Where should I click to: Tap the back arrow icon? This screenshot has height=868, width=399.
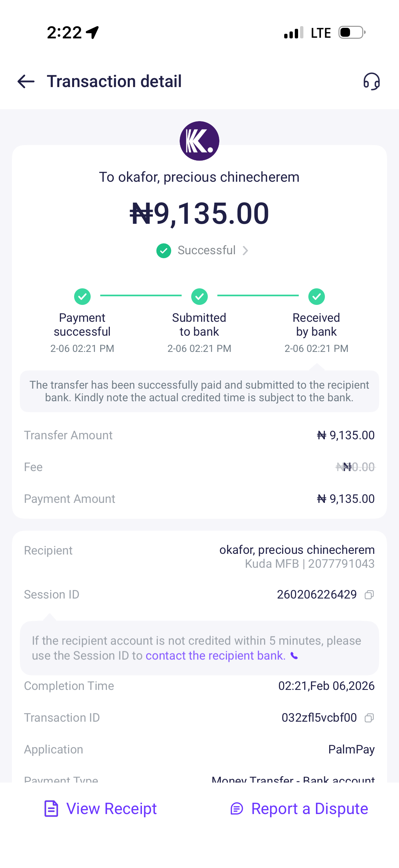(x=26, y=81)
